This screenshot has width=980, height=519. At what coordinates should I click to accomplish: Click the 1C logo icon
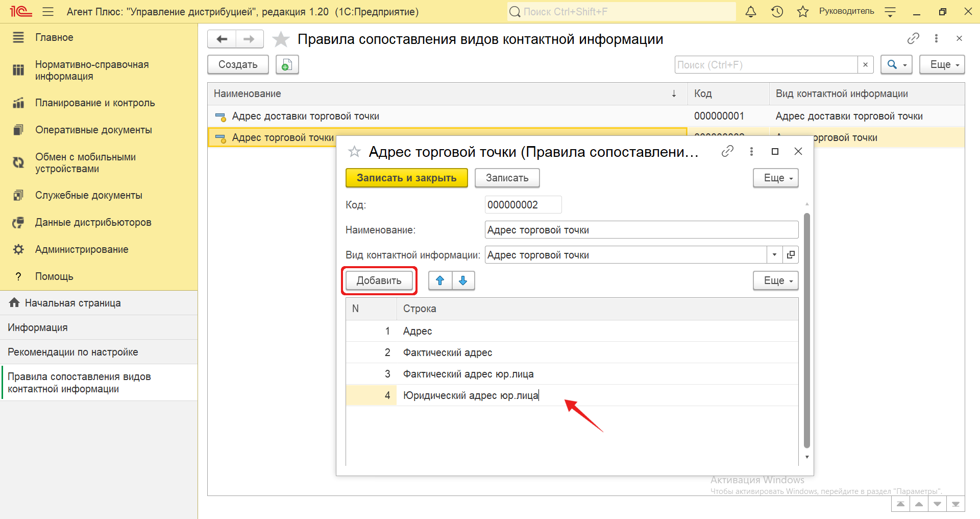(21, 11)
